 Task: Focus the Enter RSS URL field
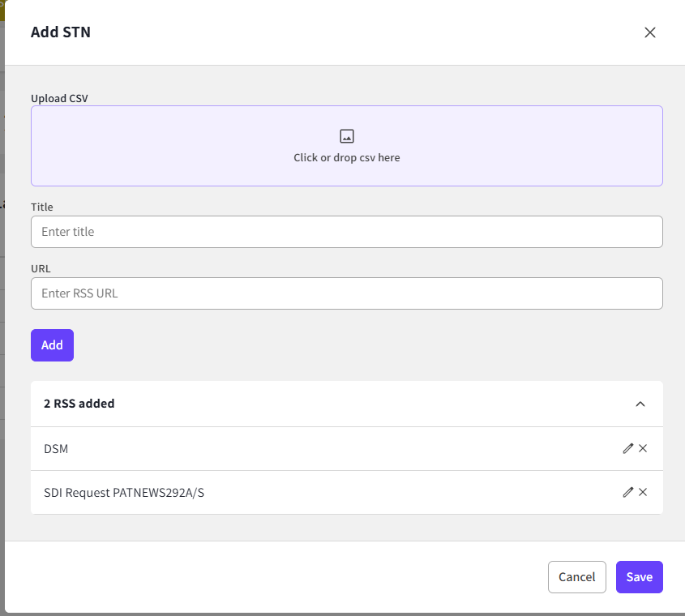(347, 293)
